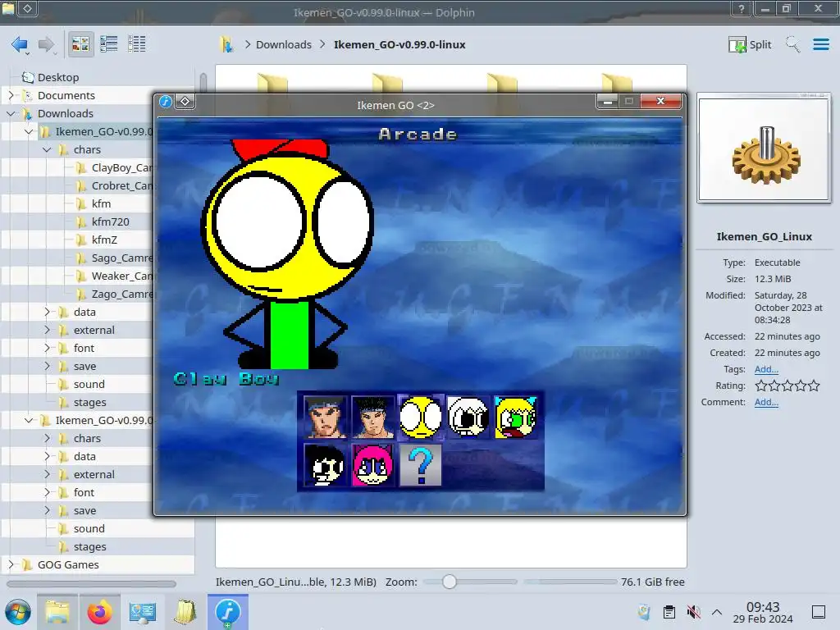Screen dimensions: 840x630
Task: Select first stages folder in tree
Action: coord(89,402)
